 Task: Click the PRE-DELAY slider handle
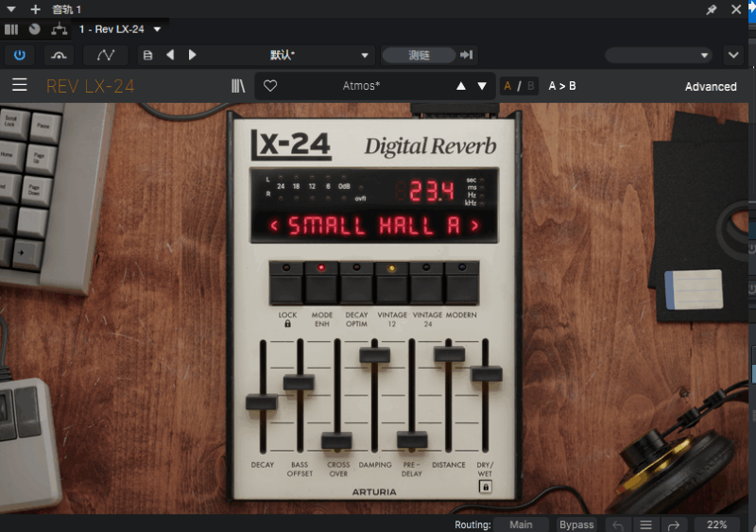[x=412, y=440]
